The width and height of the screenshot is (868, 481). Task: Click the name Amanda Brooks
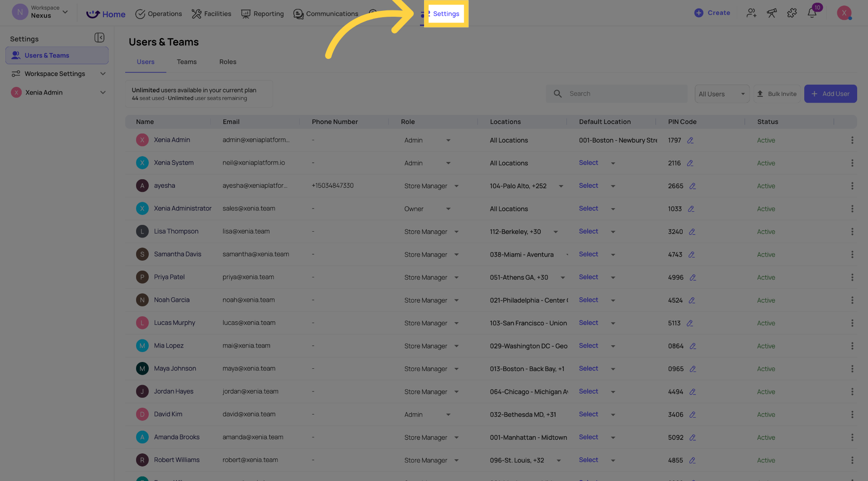(x=177, y=437)
